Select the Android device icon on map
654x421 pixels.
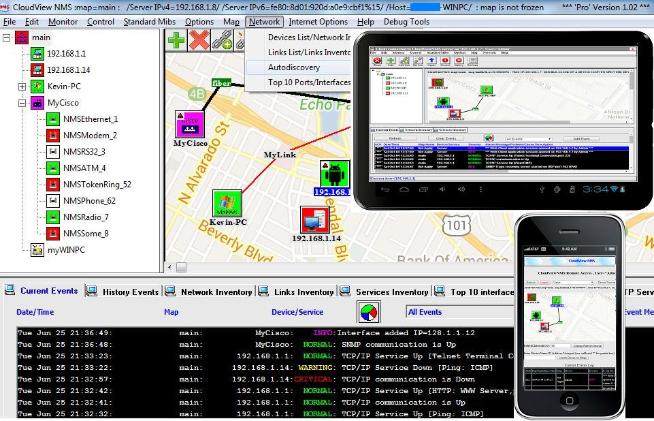coord(335,174)
